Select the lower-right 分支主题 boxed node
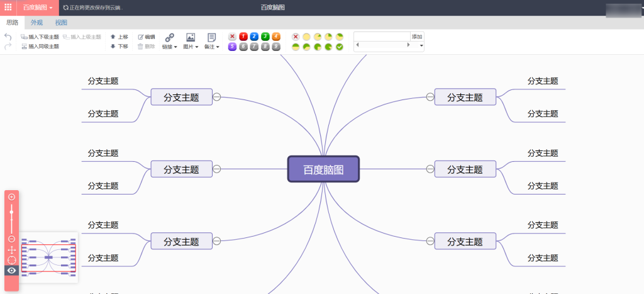The height and width of the screenshot is (294, 644). click(x=465, y=241)
